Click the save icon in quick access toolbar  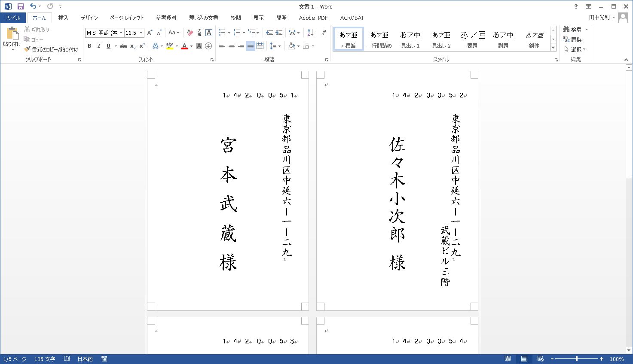click(20, 6)
